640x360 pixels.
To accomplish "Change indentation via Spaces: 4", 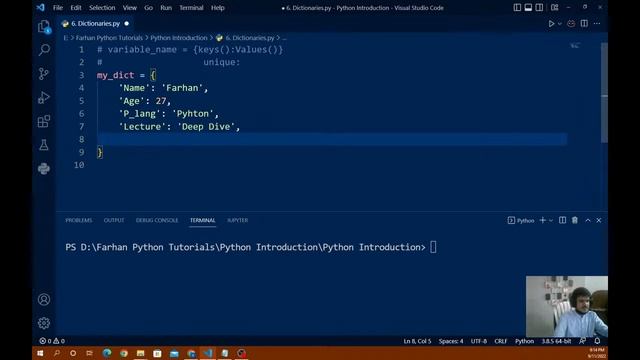I will (x=451, y=341).
